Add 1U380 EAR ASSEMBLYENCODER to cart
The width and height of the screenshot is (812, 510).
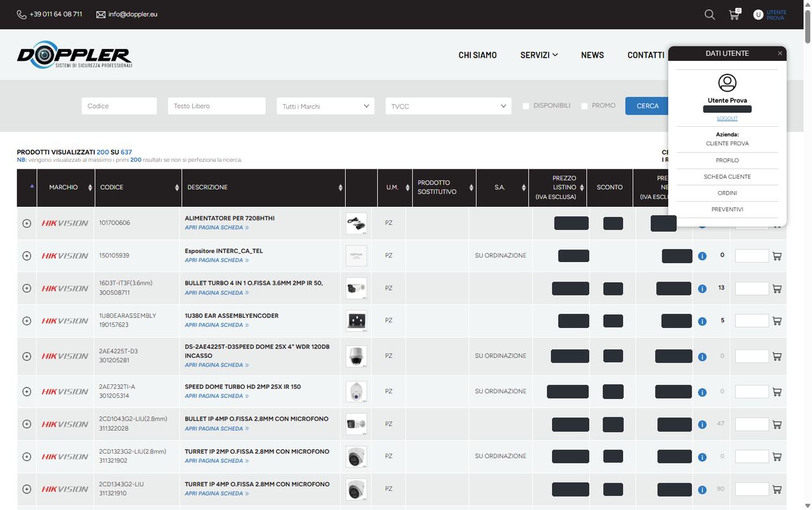[x=777, y=321]
